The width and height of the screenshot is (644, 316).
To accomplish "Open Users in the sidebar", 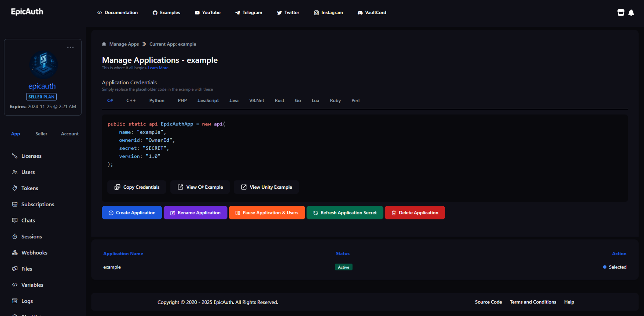I will pos(23,172).
